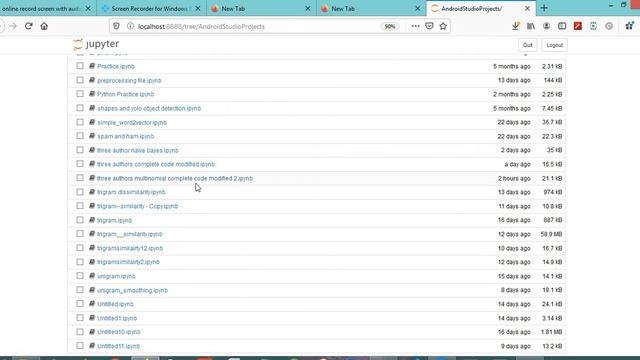This screenshot has height=360, width=640.
Task: Select checkbox for Untitled11.ipynb
Action: (80, 346)
